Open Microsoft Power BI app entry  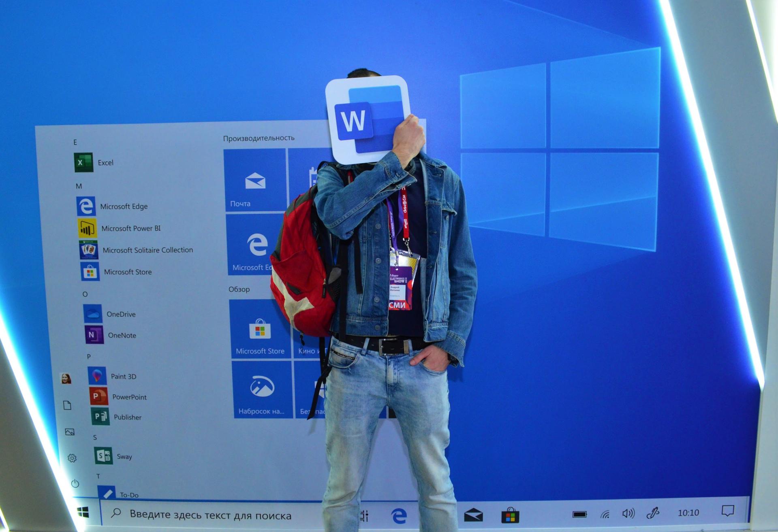[119, 228]
